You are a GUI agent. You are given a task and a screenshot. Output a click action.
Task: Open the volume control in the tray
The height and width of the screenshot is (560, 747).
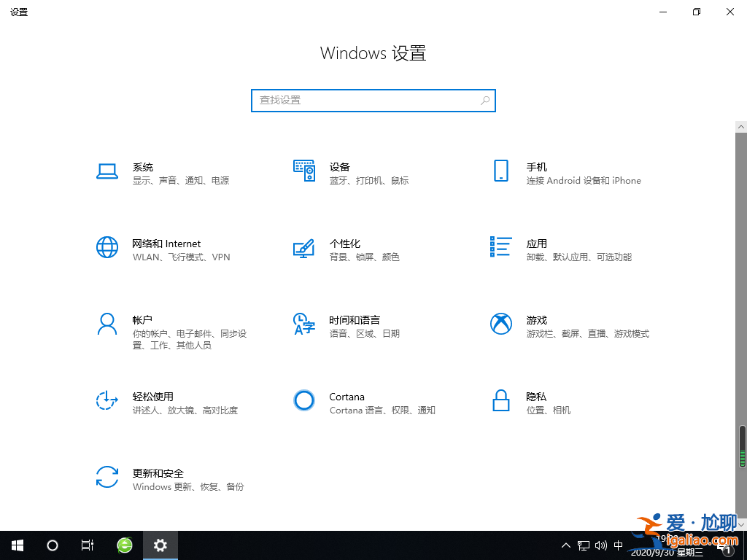[600, 545]
